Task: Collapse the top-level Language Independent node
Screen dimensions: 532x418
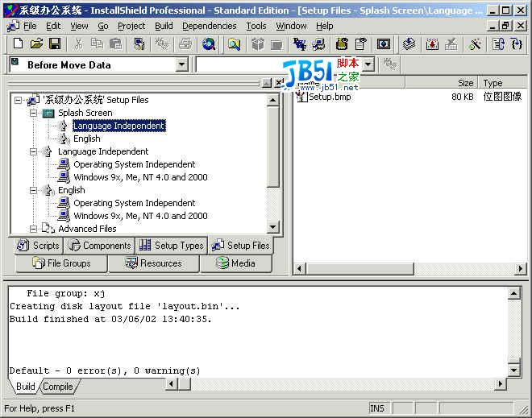Action: coord(33,151)
